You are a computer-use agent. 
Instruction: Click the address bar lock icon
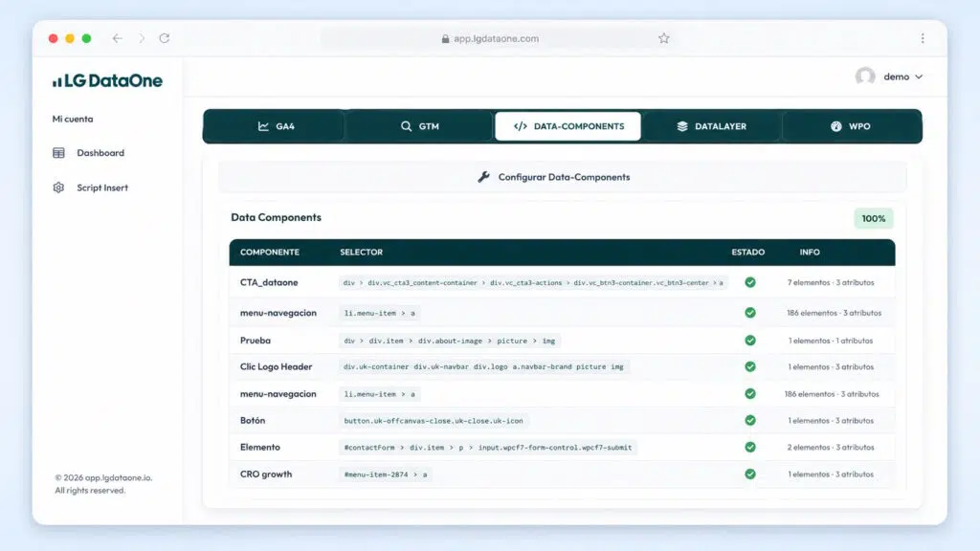pyautogui.click(x=445, y=38)
